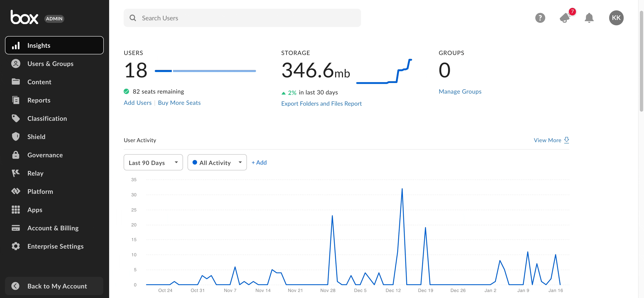Click the Enterprise Settings gear icon
Image resolution: width=644 pixels, height=298 pixels.
click(16, 246)
